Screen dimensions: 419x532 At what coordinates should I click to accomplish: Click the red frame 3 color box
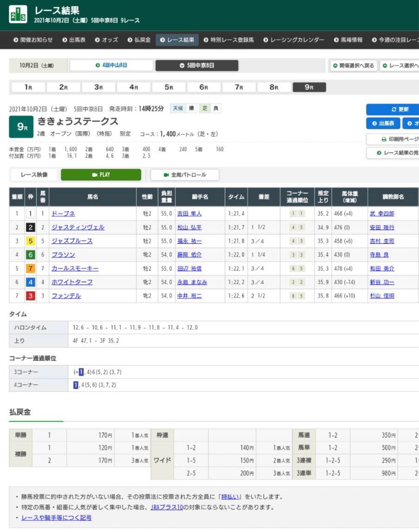tap(31, 296)
